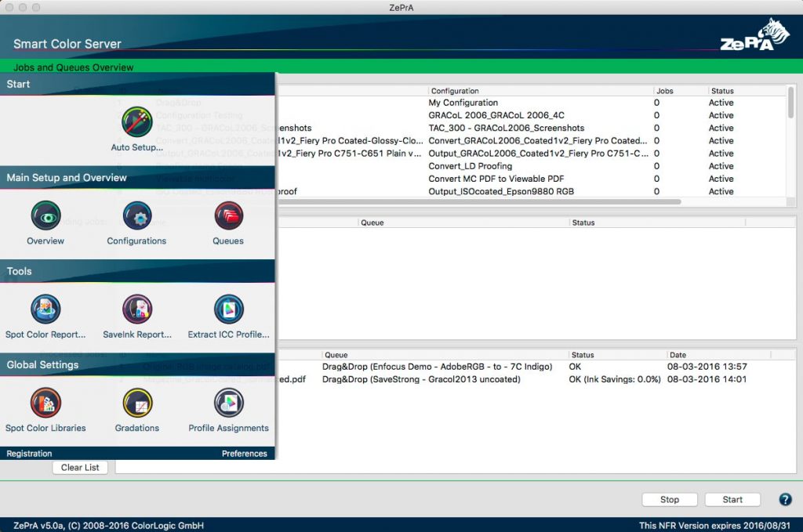Click the Registration link in sidebar
The height and width of the screenshot is (532, 803).
click(30, 454)
